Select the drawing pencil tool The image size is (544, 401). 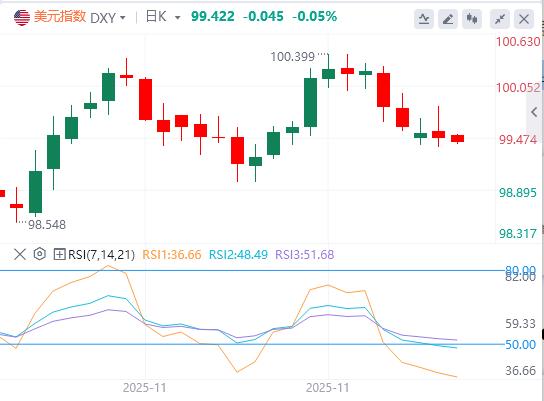[448, 19]
